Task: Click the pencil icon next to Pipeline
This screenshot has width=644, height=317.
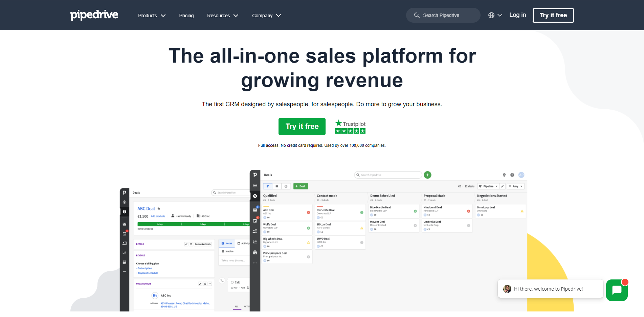Action: 503,186
